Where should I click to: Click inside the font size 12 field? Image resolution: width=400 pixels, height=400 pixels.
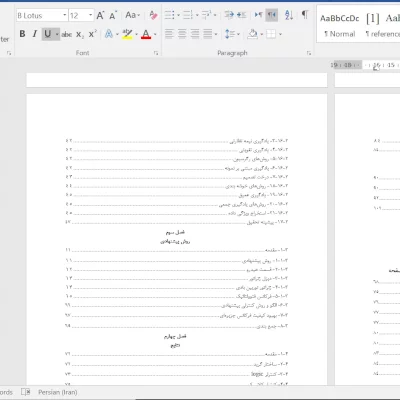click(x=78, y=16)
